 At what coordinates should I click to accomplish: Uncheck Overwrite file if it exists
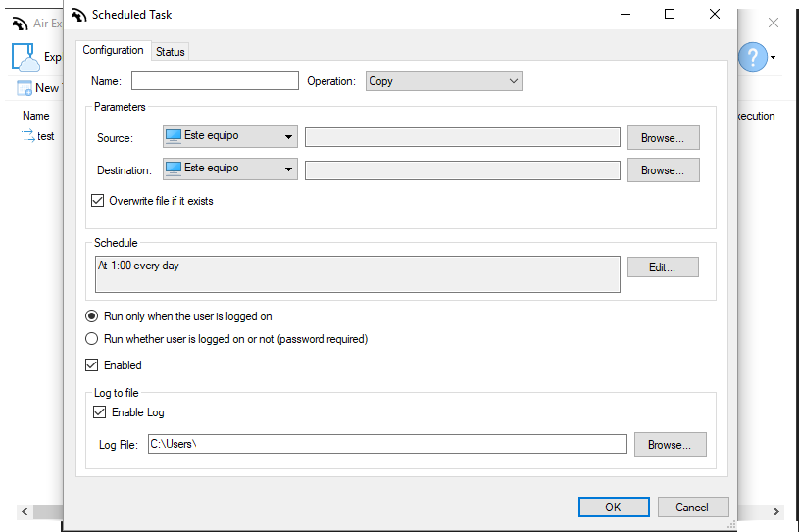(x=98, y=201)
